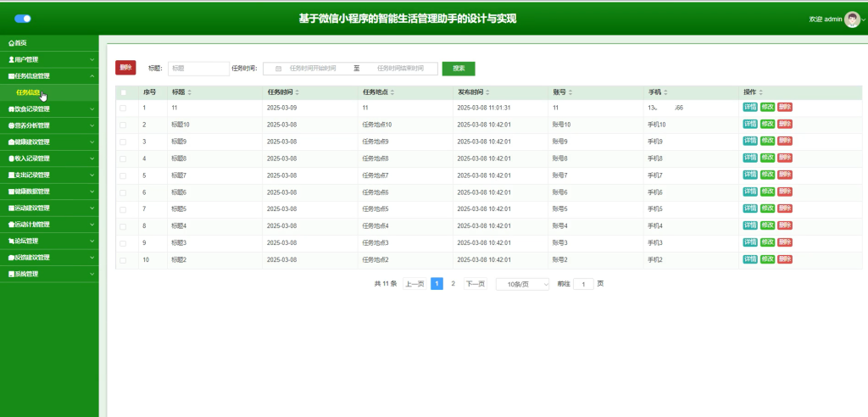Expand 系统管理 with its chevron

(92, 274)
